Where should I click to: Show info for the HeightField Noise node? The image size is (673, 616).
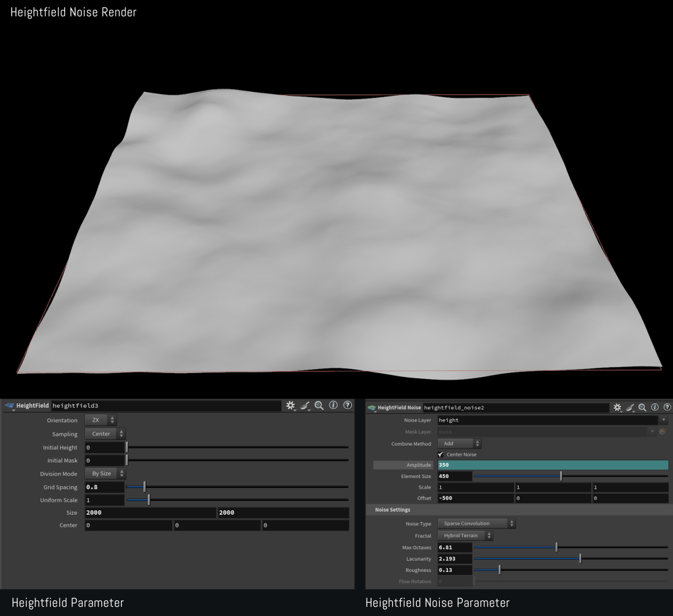tap(655, 408)
